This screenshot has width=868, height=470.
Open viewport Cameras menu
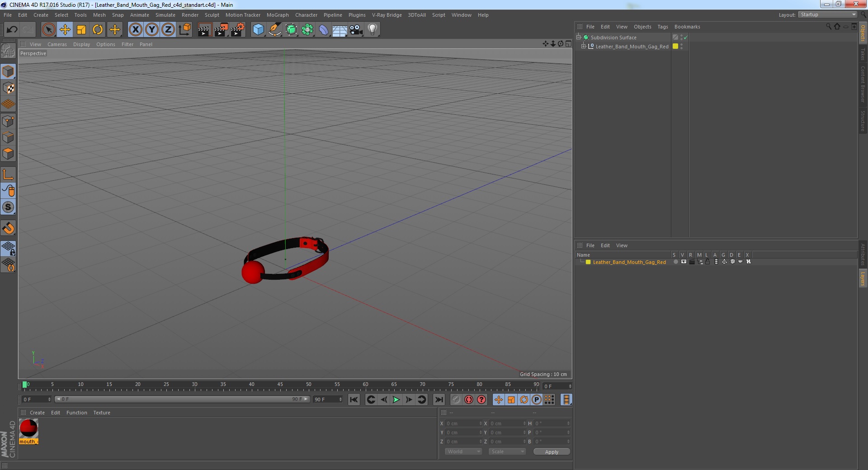click(57, 44)
